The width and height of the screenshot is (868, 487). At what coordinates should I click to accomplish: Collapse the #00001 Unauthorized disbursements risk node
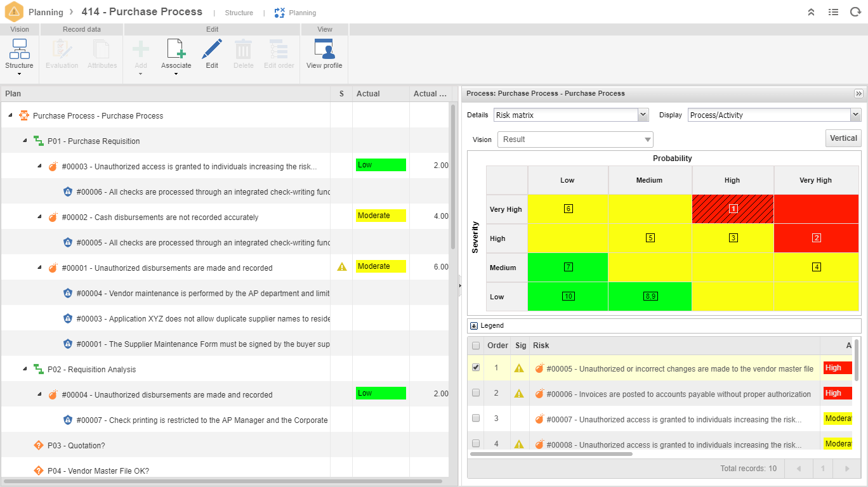(39, 268)
